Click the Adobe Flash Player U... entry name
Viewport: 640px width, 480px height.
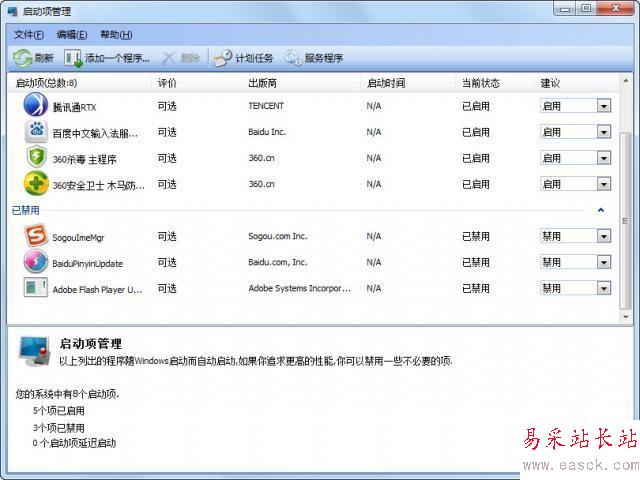point(98,290)
